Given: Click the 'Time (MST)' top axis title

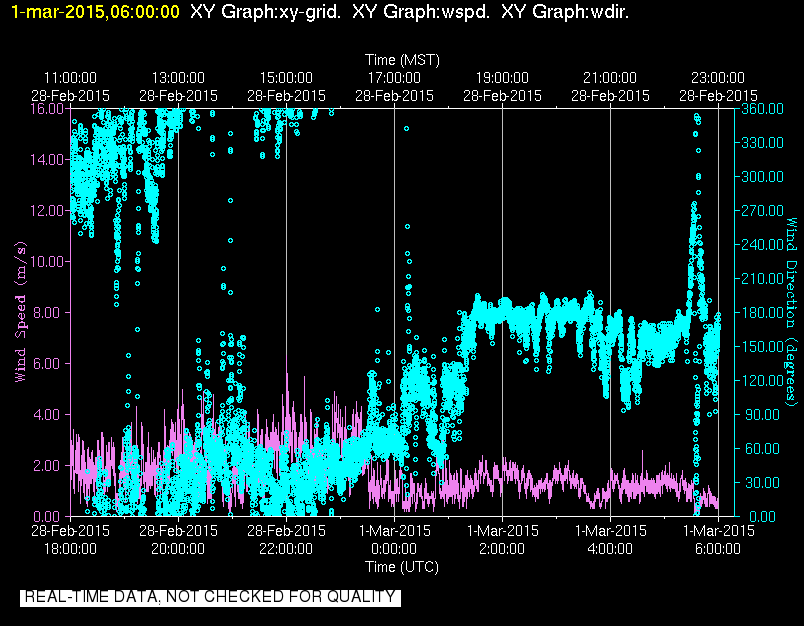Looking at the screenshot, I should pyautogui.click(x=402, y=60).
